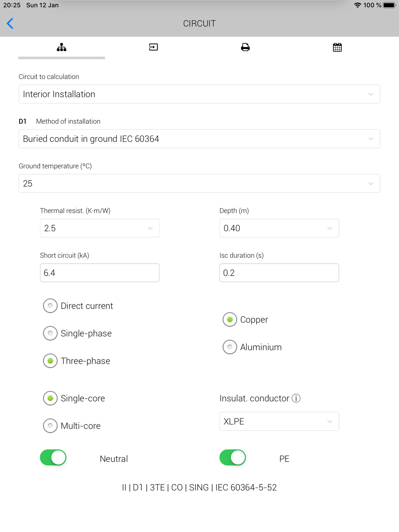Tap the CIRCUIT page title
399x532 pixels.
tap(199, 24)
